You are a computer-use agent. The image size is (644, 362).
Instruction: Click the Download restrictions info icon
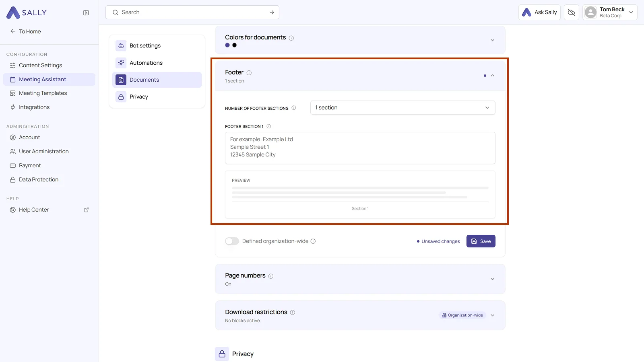(x=293, y=313)
